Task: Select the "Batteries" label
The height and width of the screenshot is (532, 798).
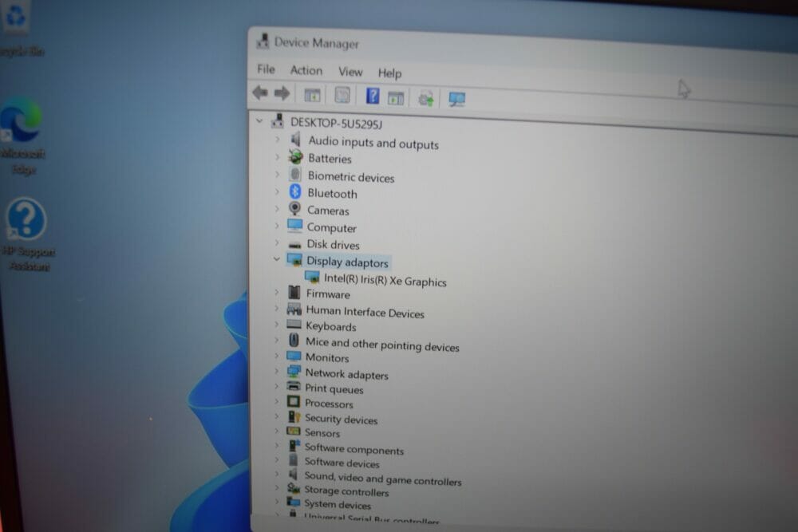Action: [330, 159]
